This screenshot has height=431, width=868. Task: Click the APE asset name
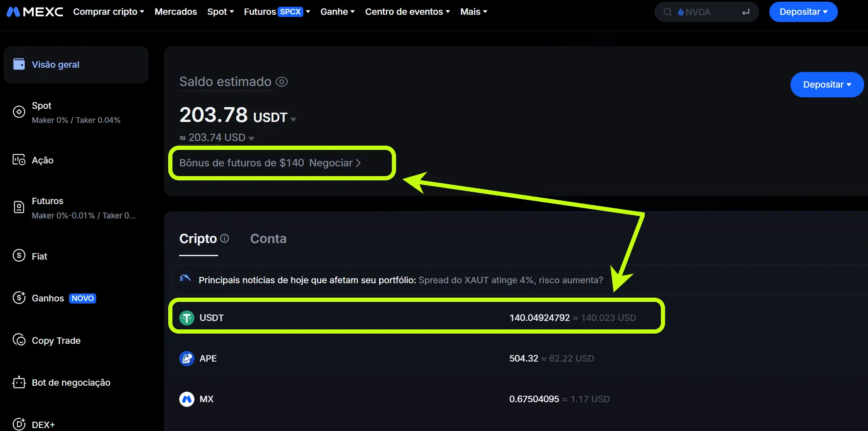point(208,358)
